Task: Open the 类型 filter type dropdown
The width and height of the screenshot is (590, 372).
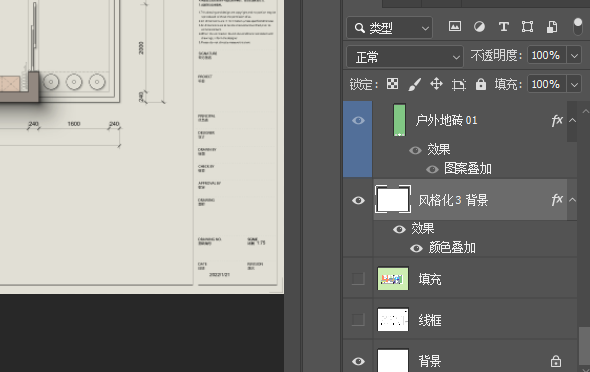Action: (389, 27)
